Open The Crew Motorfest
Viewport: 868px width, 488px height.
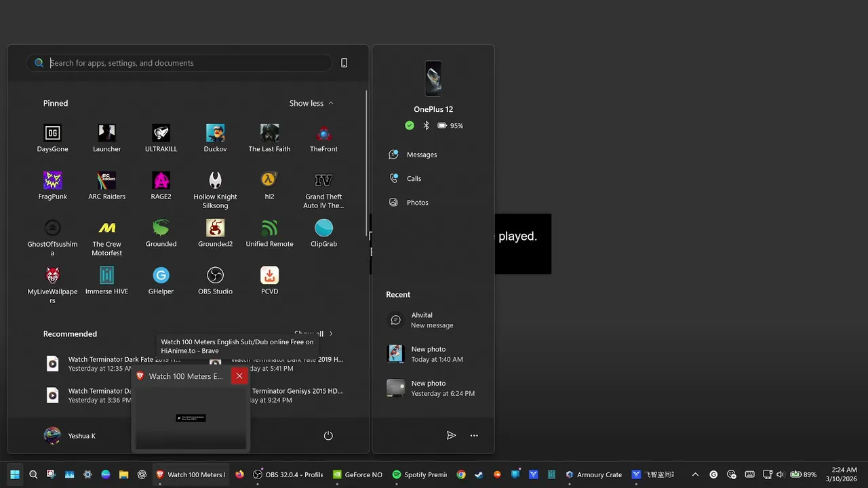pyautogui.click(x=106, y=237)
